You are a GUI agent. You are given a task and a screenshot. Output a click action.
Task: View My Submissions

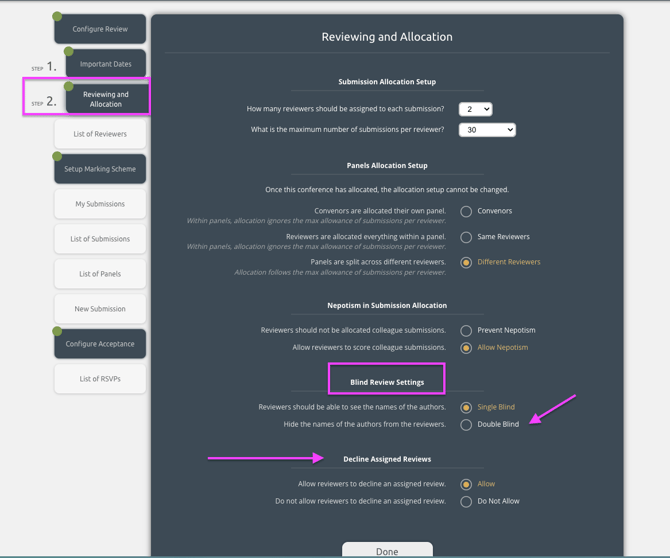click(100, 204)
